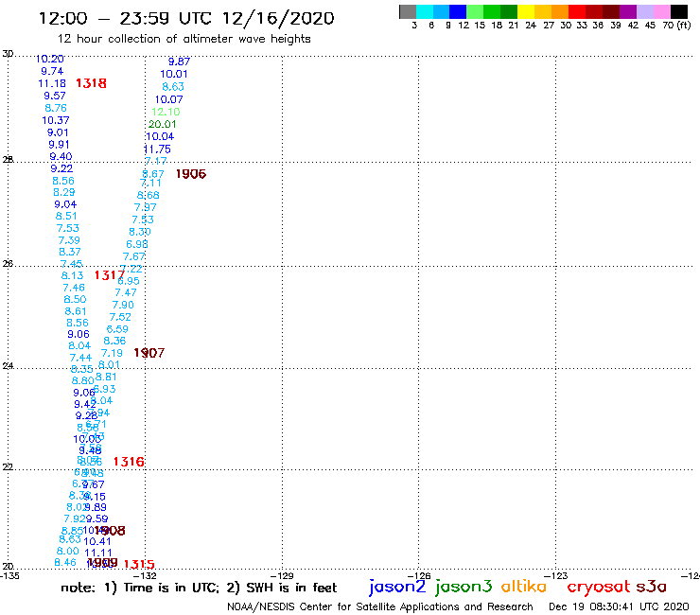Screen dimensions: 700x615
Task: Select the 9.04 wave height value
Action: pyautogui.click(x=65, y=204)
